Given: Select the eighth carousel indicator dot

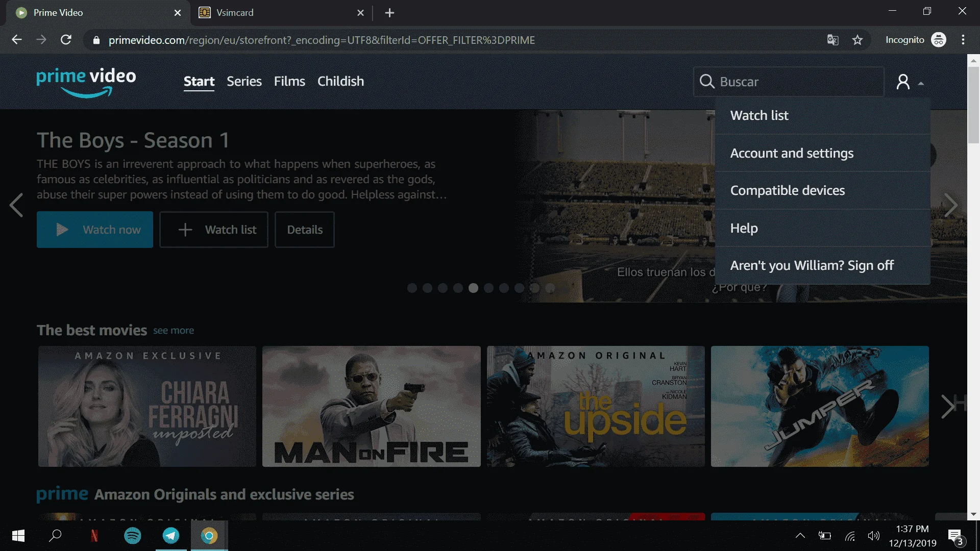Looking at the screenshot, I should point(519,288).
